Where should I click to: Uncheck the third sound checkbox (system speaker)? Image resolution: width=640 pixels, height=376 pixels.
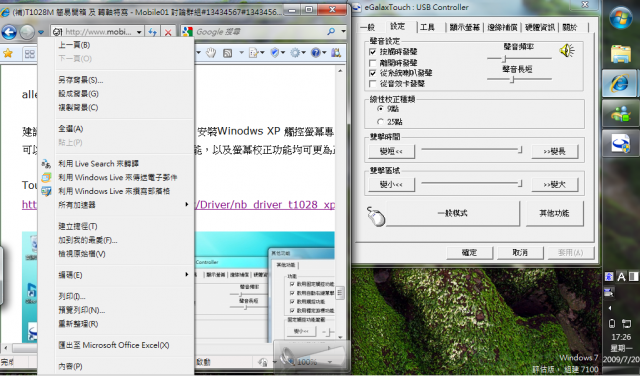tap(372, 73)
